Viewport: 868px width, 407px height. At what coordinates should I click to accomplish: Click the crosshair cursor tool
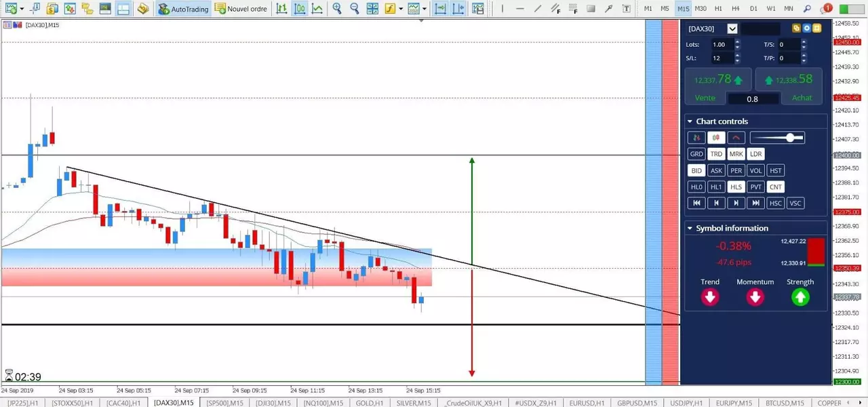point(35,9)
